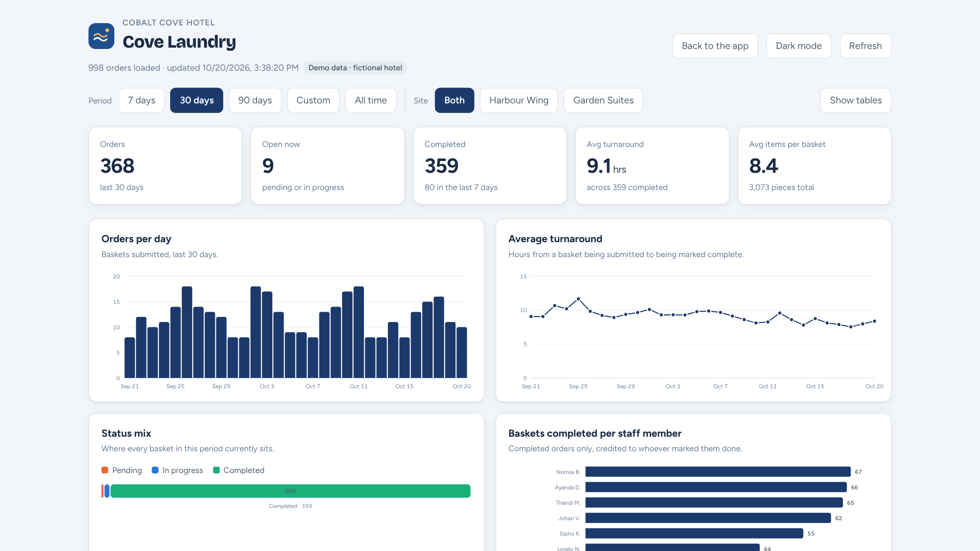Click the orange Pending legend swatch

coord(105,470)
